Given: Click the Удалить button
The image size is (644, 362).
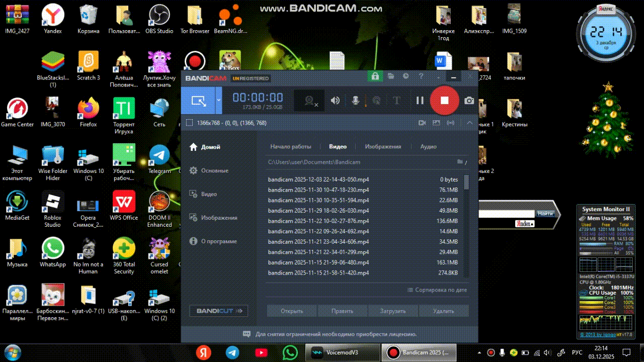Looking at the screenshot, I should click(444, 311).
